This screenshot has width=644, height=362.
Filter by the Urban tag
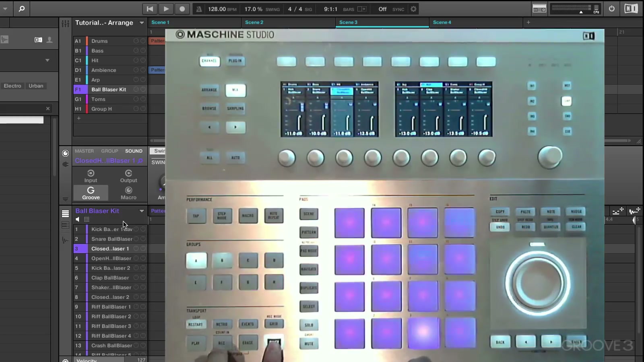pyautogui.click(x=36, y=86)
